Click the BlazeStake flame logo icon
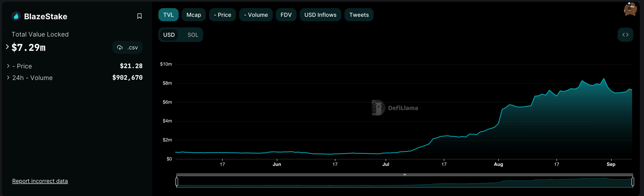644x196 pixels. (x=16, y=16)
